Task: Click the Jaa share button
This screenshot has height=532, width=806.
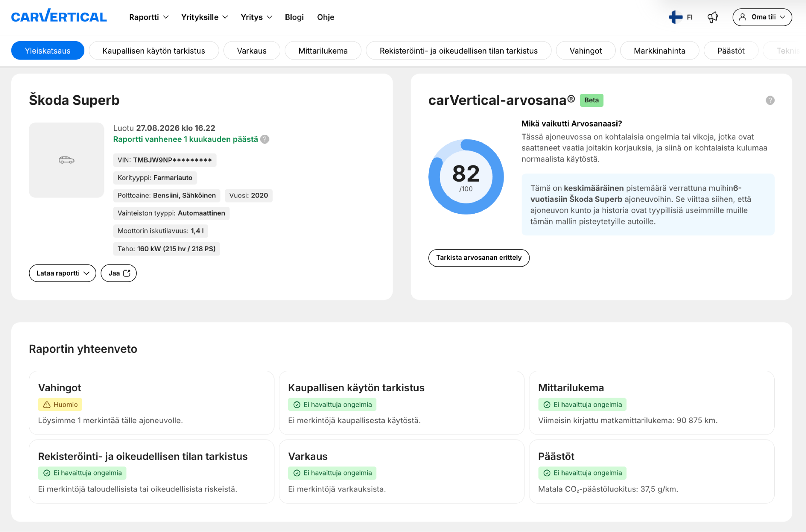Action: click(118, 273)
